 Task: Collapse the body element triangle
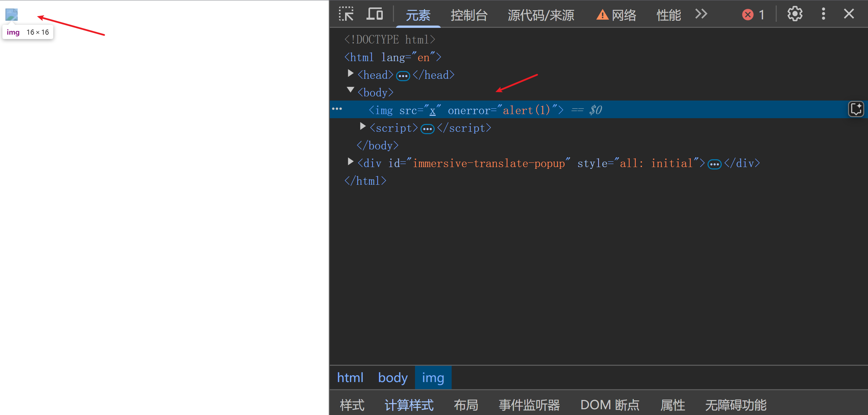[351, 90]
